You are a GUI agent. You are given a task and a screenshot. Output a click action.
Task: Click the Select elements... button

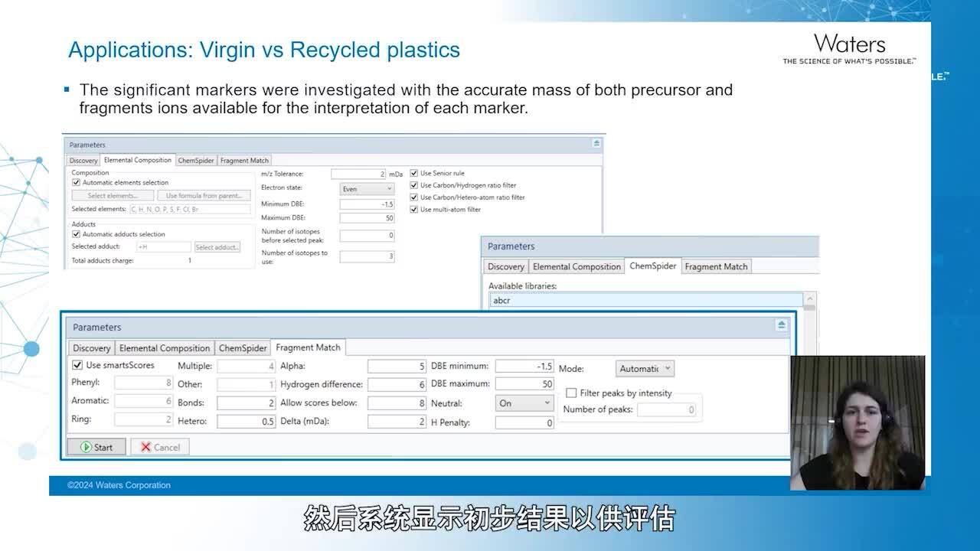click(x=113, y=196)
